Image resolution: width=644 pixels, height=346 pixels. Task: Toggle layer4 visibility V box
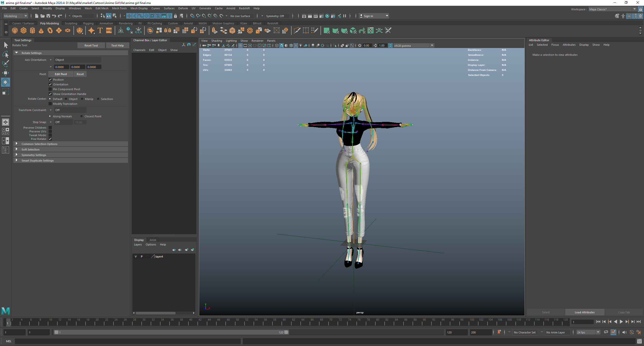point(136,257)
